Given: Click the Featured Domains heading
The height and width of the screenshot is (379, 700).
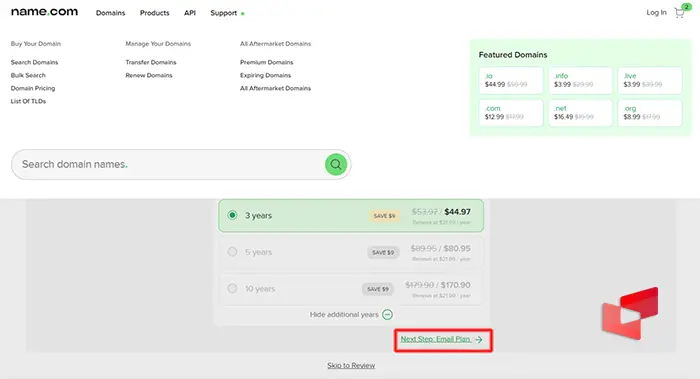Looking at the screenshot, I should click(513, 55).
